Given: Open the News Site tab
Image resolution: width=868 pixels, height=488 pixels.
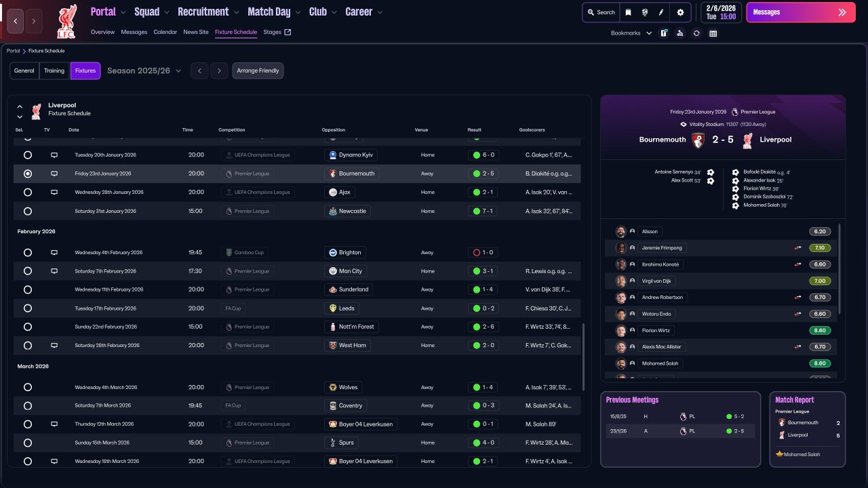Looking at the screenshot, I should pyautogui.click(x=196, y=32).
